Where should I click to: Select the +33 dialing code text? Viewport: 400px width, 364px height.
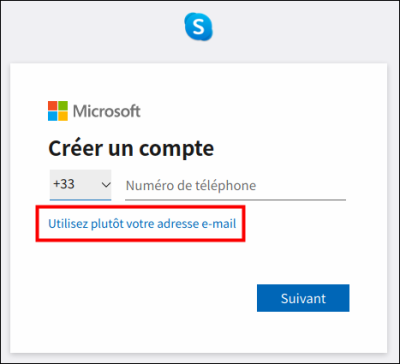pos(64,184)
